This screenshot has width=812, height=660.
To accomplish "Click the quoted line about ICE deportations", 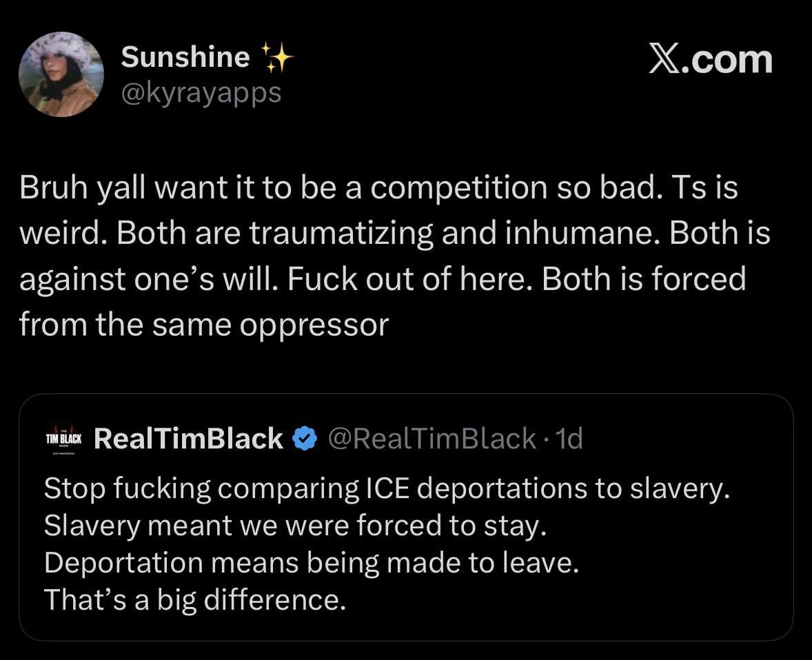I will click(x=386, y=488).
